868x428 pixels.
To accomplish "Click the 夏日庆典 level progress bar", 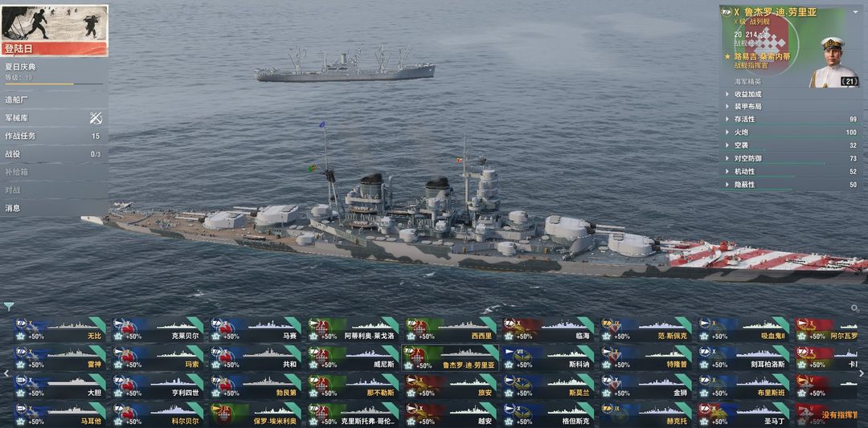I will [54, 84].
